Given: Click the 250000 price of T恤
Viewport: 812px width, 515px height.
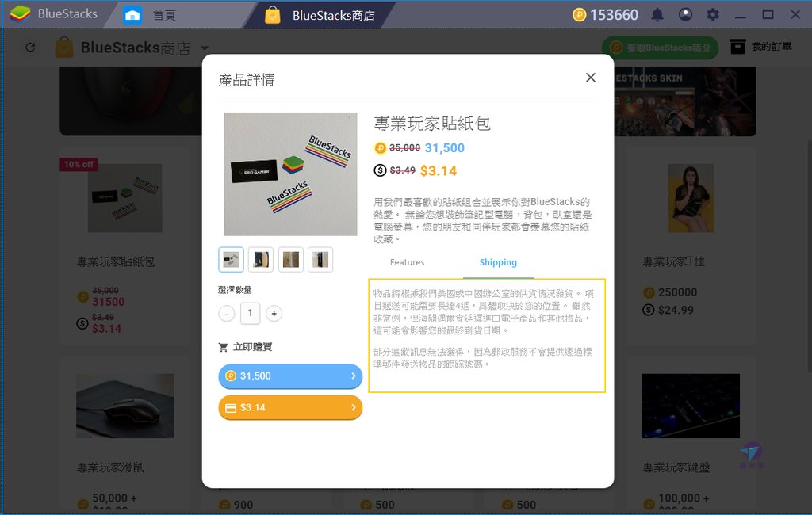Looking at the screenshot, I should click(677, 292).
